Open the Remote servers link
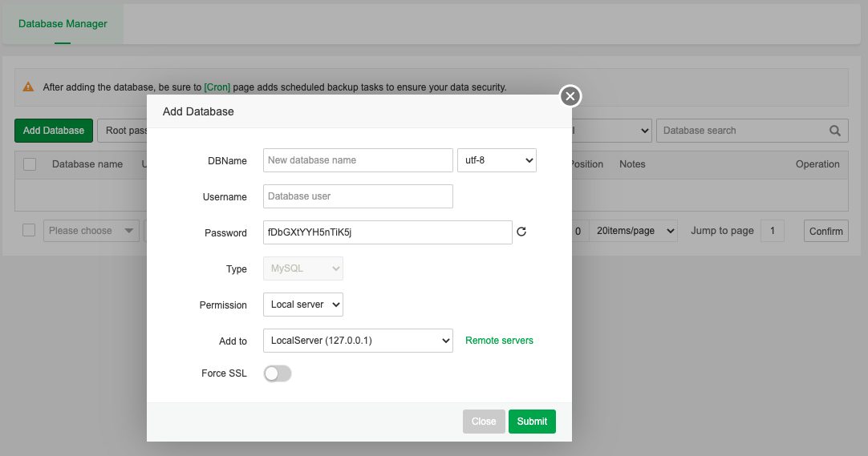This screenshot has height=456, width=868. coord(499,341)
